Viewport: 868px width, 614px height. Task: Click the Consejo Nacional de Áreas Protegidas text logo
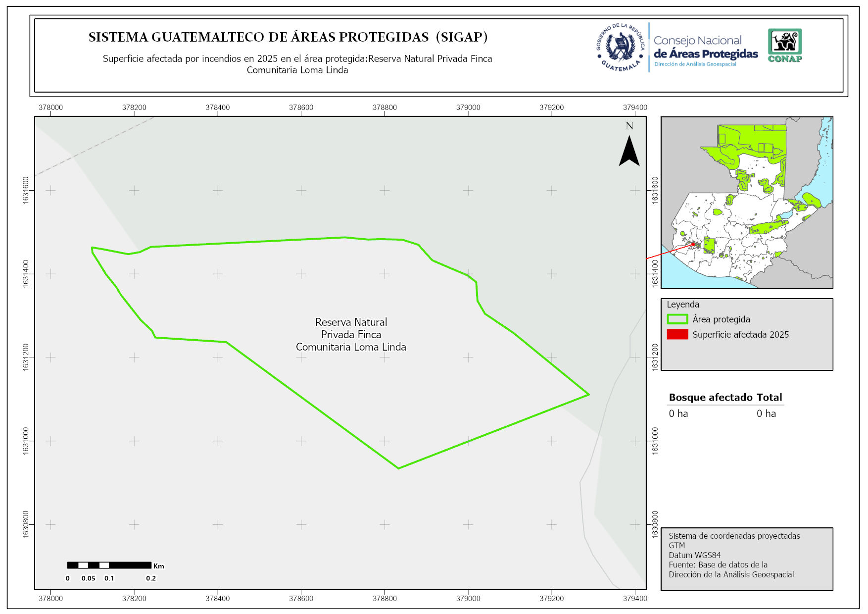coord(705,48)
